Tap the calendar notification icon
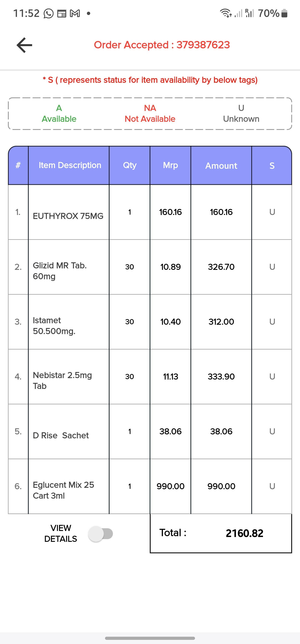This screenshot has height=644, width=300. [x=62, y=14]
